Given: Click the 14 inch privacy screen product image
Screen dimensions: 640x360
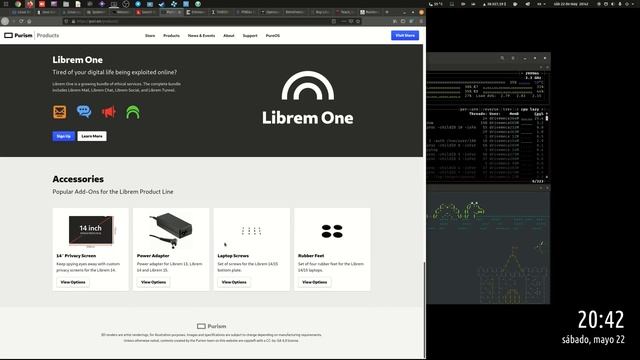Looking at the screenshot, I should pyautogui.click(x=91, y=231).
